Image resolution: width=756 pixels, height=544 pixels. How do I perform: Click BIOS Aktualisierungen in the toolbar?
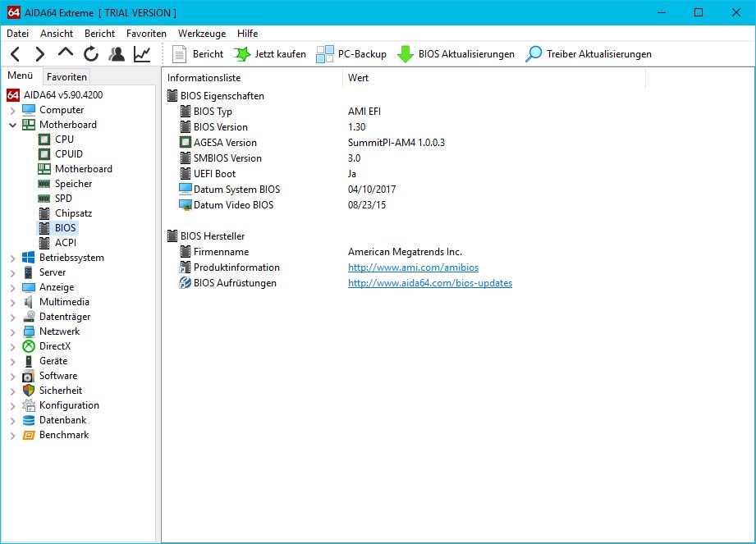pos(456,54)
